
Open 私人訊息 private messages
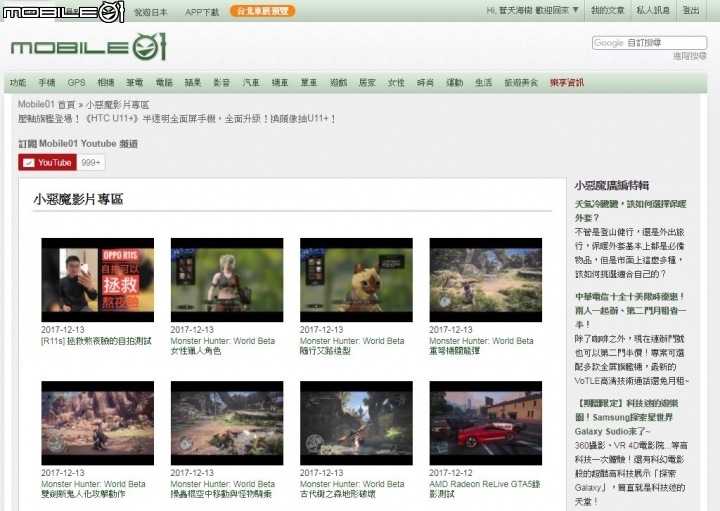[x=653, y=10]
